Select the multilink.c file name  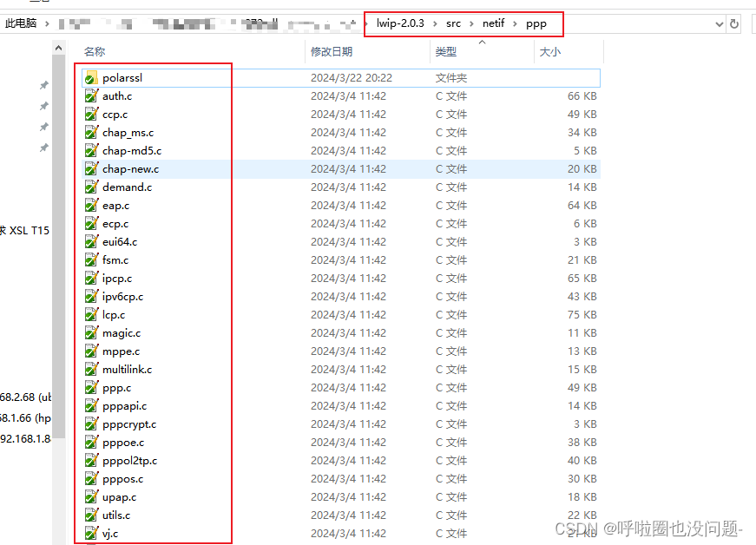pyautogui.click(x=128, y=370)
